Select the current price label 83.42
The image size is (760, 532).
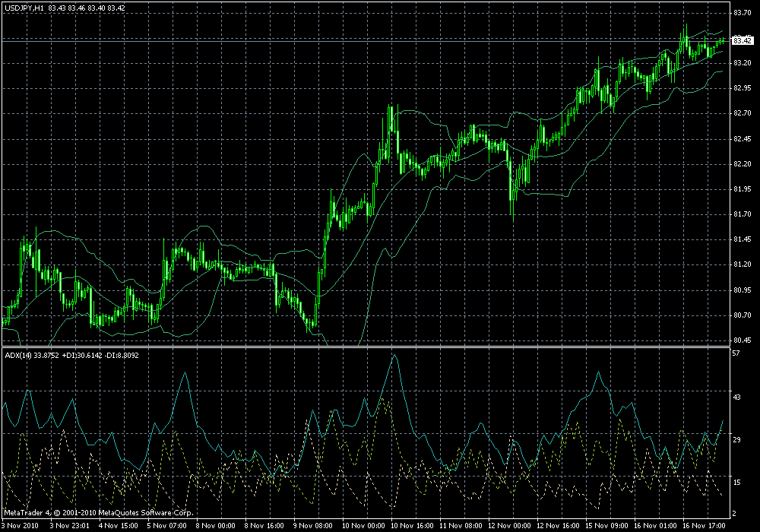point(742,41)
